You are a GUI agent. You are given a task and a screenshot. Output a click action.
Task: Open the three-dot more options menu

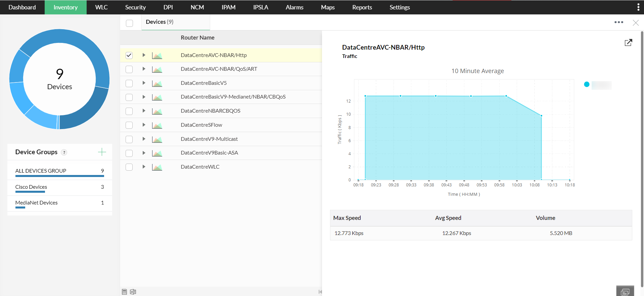(618, 22)
